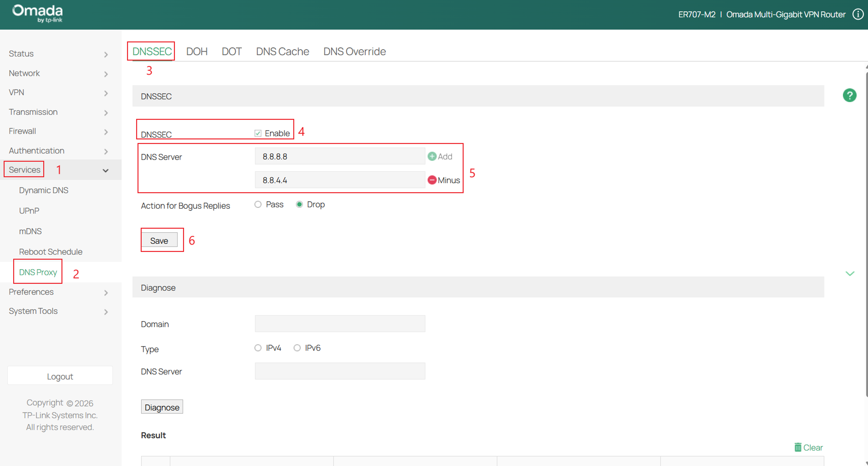Image resolution: width=868 pixels, height=466 pixels.
Task: Switch to the DOT tab
Action: coord(231,52)
